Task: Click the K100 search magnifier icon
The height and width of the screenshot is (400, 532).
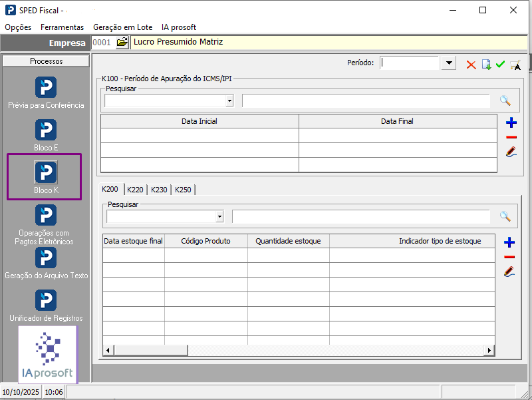Action: click(505, 100)
